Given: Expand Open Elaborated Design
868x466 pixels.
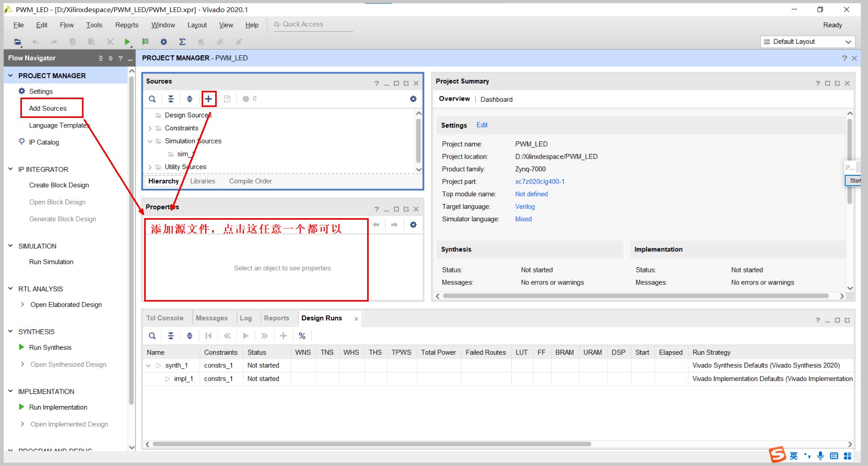Looking at the screenshot, I should click(x=22, y=304).
